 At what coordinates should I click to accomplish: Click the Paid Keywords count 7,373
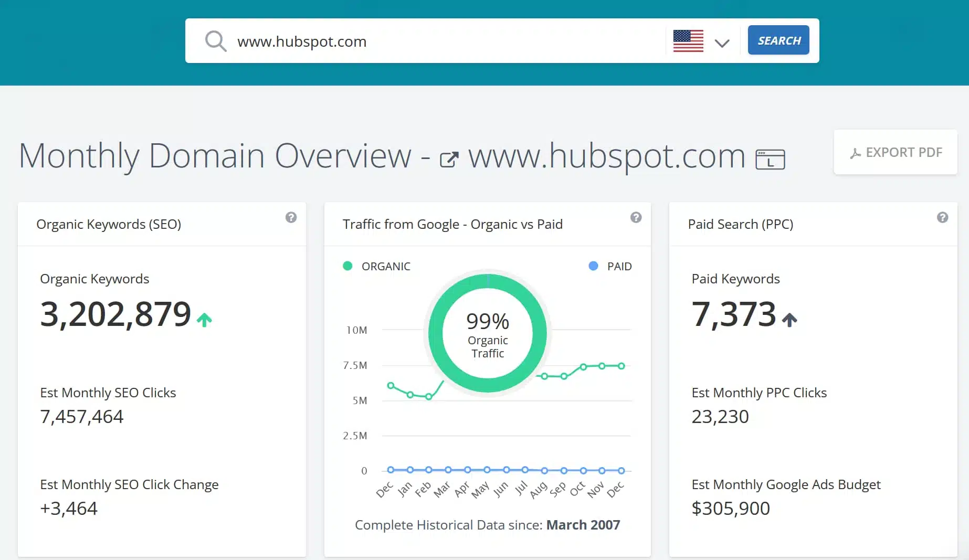733,314
